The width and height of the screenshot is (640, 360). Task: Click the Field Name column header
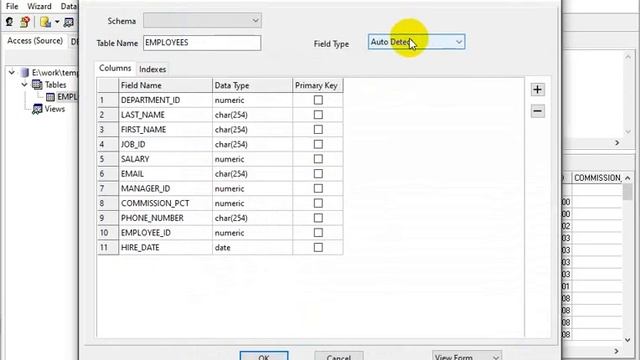[x=165, y=85]
